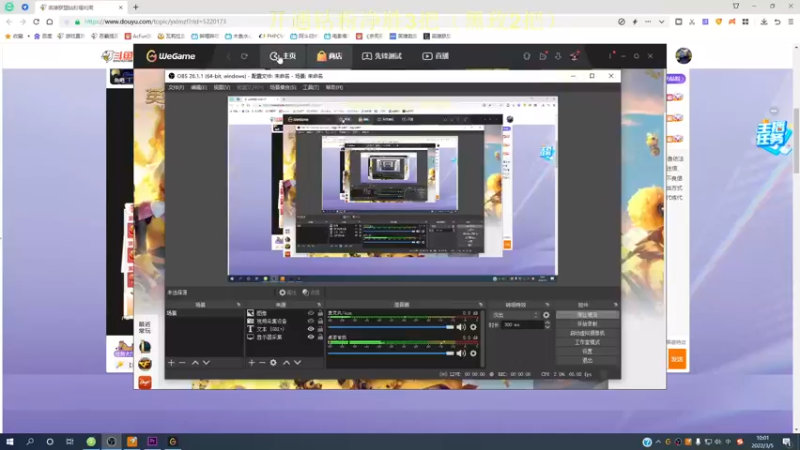
Task: Mute the 麦克风/Aux speaker icon
Action: tap(461, 327)
